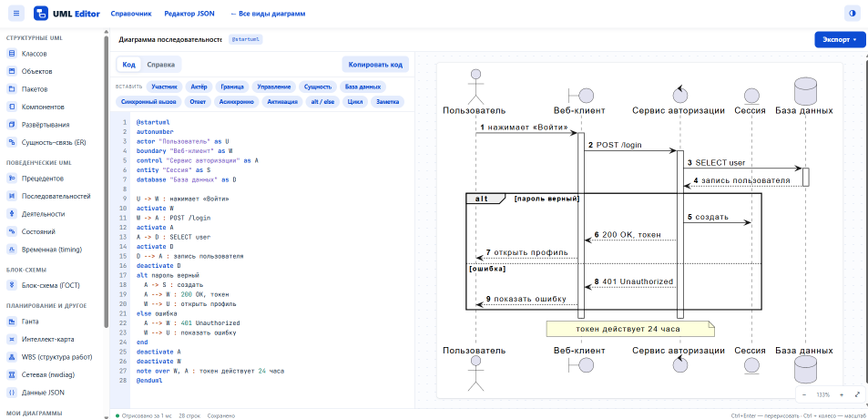
Task: Select the Последовательностей diagram icon
Action: (x=12, y=196)
